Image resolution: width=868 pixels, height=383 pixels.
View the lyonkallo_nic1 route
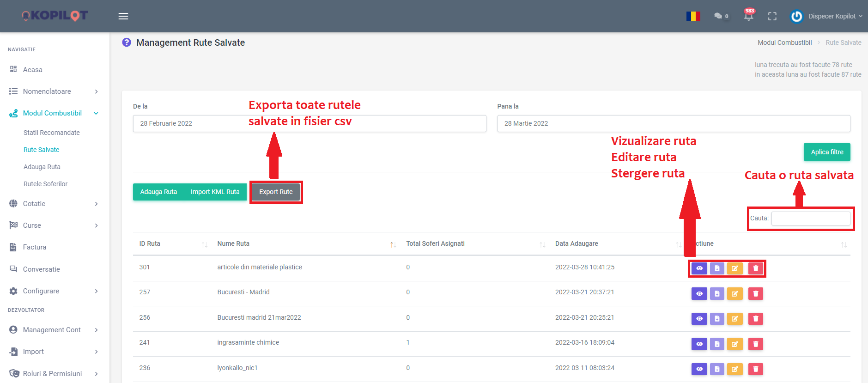tap(699, 369)
